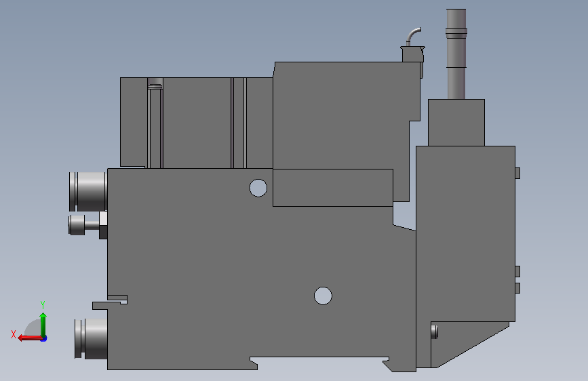The width and height of the screenshot is (588, 381).
Task: Select the tall vertical tube at top right
Action: (x=456, y=54)
